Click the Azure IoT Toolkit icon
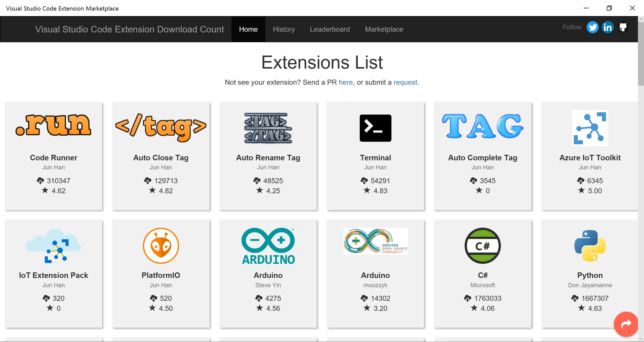Viewport: 644px width, 342px height. tap(590, 128)
